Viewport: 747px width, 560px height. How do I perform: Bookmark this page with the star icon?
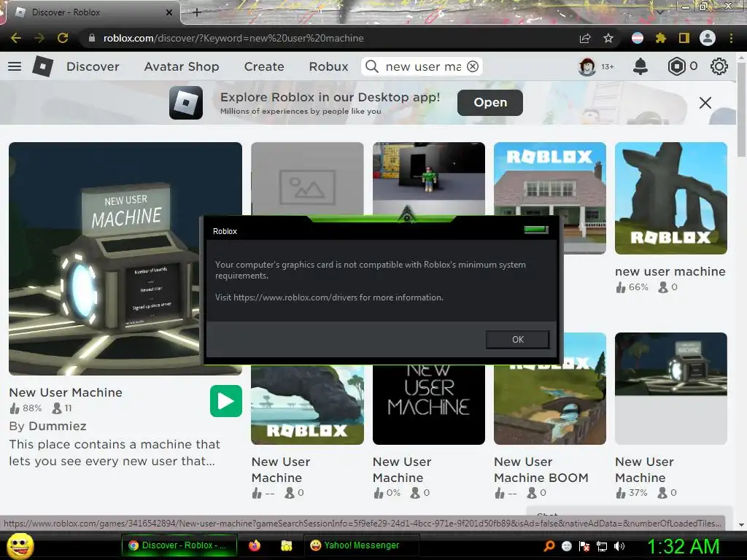coord(608,38)
